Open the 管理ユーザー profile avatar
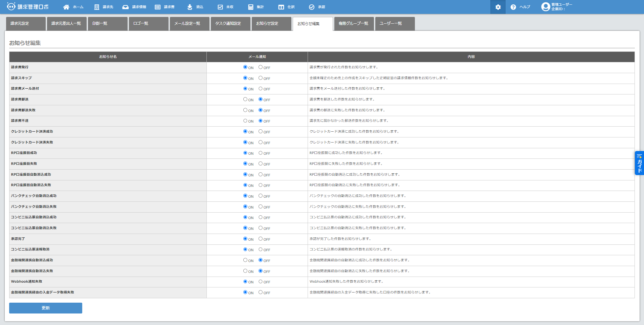 click(x=546, y=7)
